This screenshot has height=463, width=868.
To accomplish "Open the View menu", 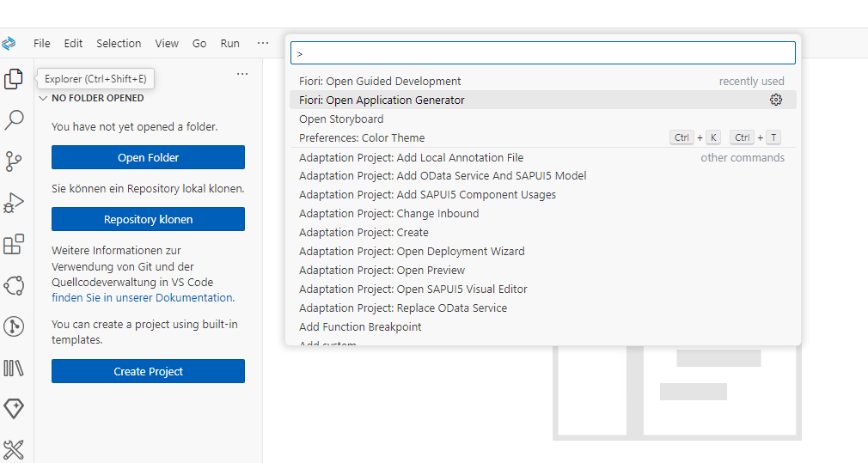I will (167, 43).
